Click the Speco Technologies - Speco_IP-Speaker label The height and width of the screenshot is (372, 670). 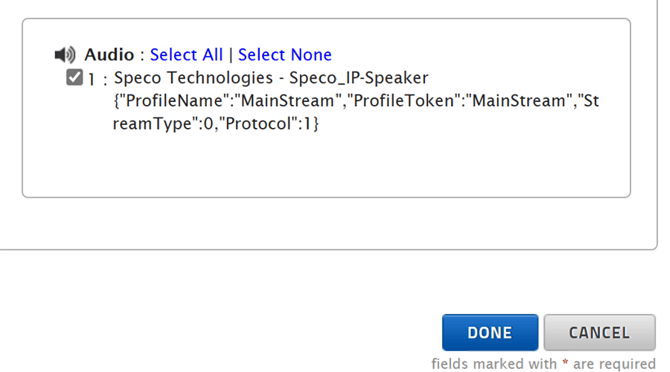click(x=271, y=78)
